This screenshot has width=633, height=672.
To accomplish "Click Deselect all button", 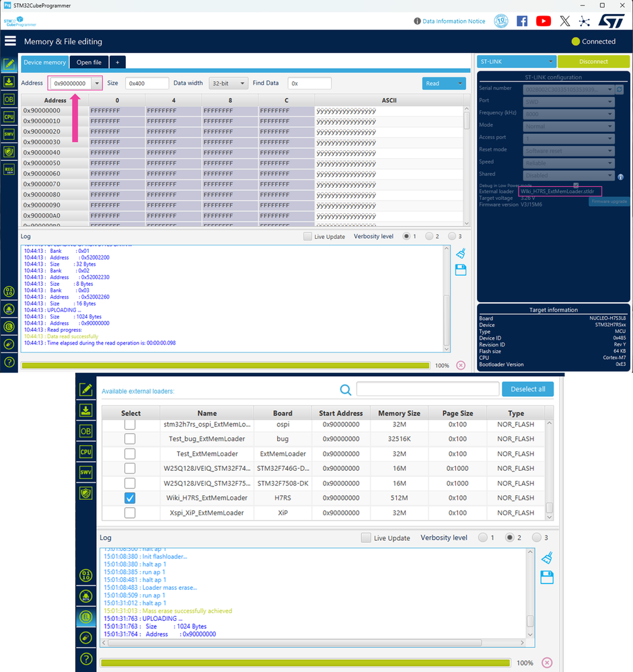I will pos(527,389).
